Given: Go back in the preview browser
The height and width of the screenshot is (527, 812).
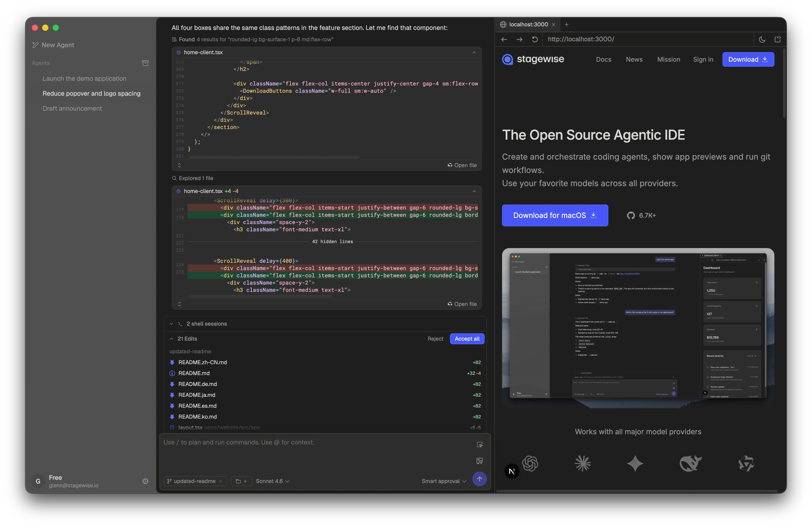Looking at the screenshot, I should pos(504,39).
